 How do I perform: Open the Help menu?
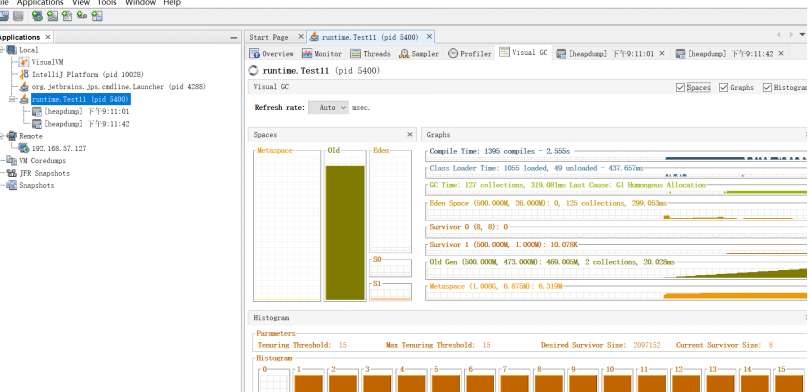[172, 3]
